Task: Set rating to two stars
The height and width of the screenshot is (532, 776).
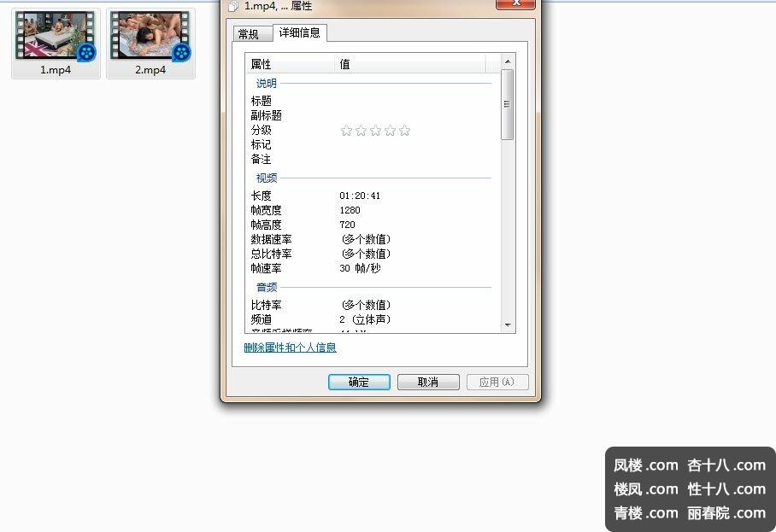Action: coord(361,131)
